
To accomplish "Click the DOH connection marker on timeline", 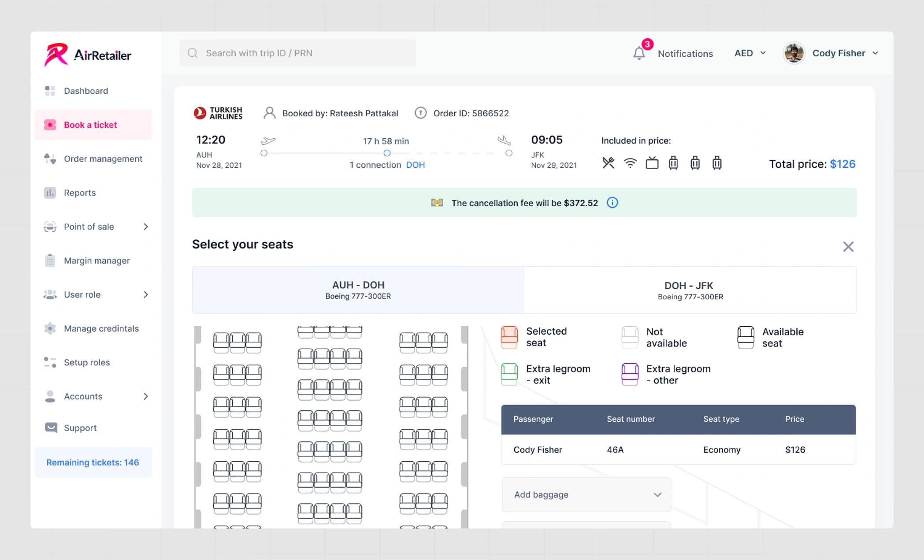I will (387, 153).
